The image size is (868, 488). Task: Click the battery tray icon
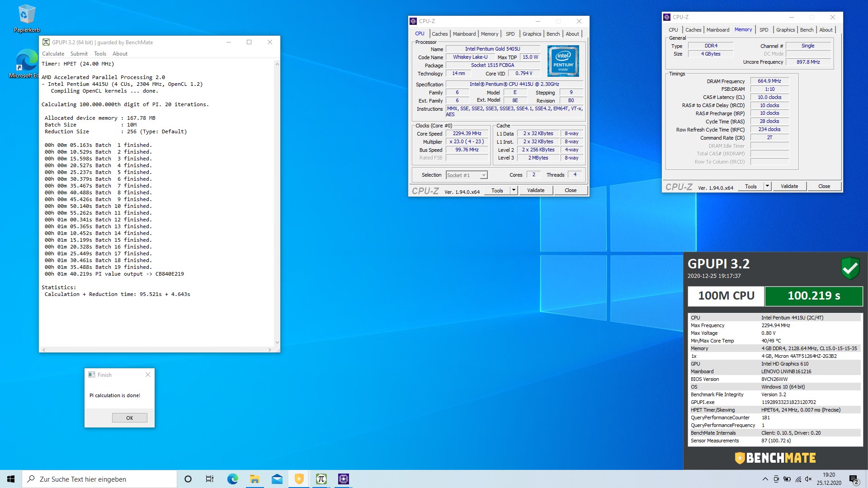[787, 479]
